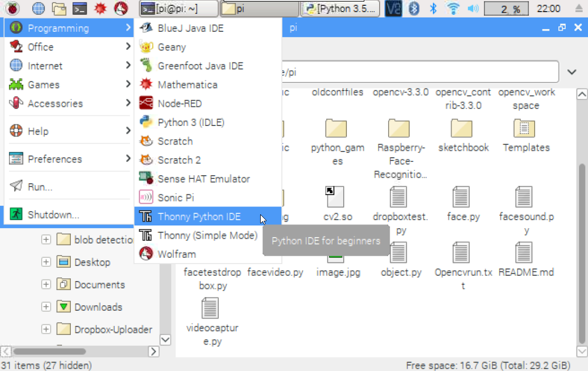Switch to the pi@pi terminal via taskbar button
This screenshot has height=371, width=588.
(x=177, y=8)
